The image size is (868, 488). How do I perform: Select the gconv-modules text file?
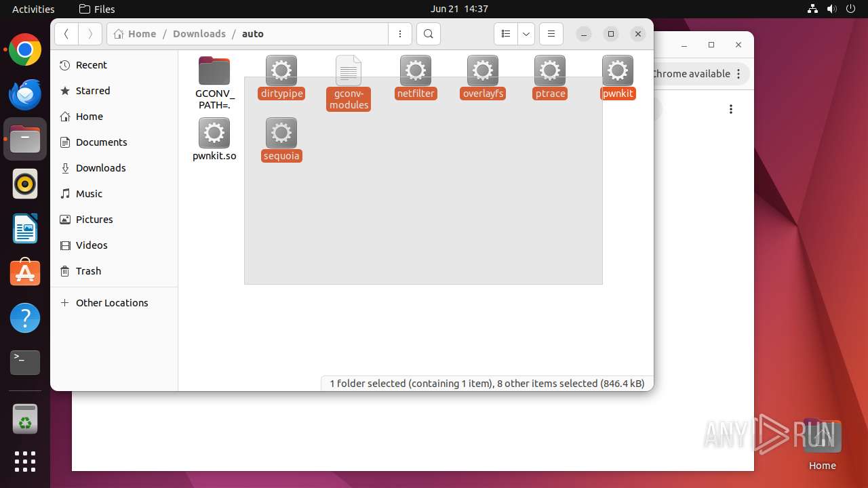pos(349,83)
